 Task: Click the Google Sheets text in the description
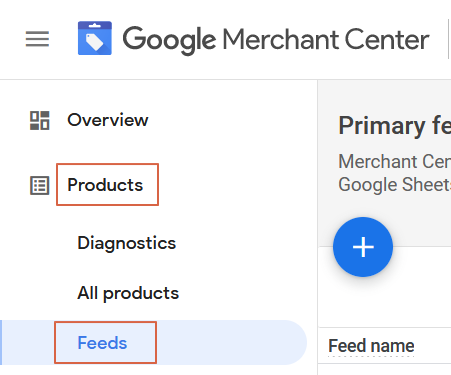click(395, 185)
